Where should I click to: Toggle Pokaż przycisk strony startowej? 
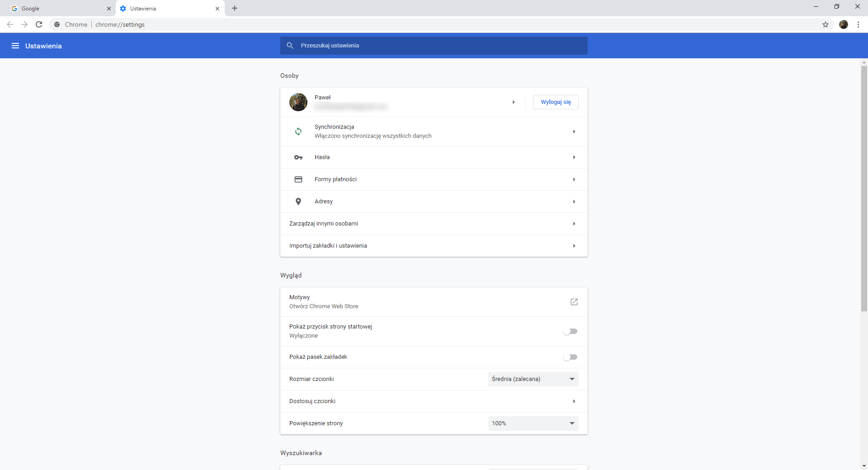[x=571, y=331]
